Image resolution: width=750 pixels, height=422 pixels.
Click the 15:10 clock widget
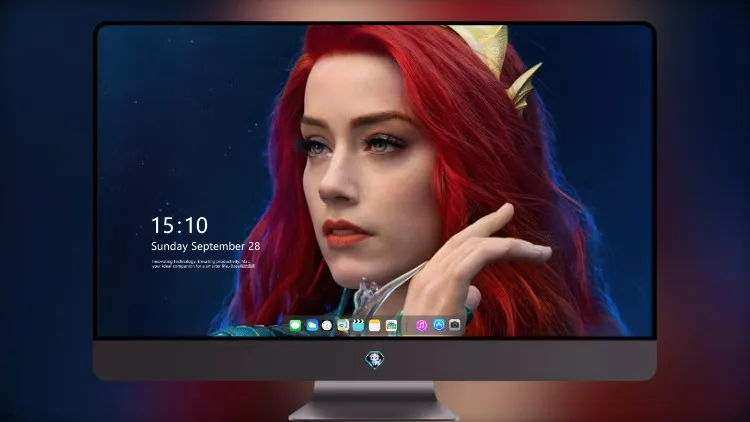179,225
